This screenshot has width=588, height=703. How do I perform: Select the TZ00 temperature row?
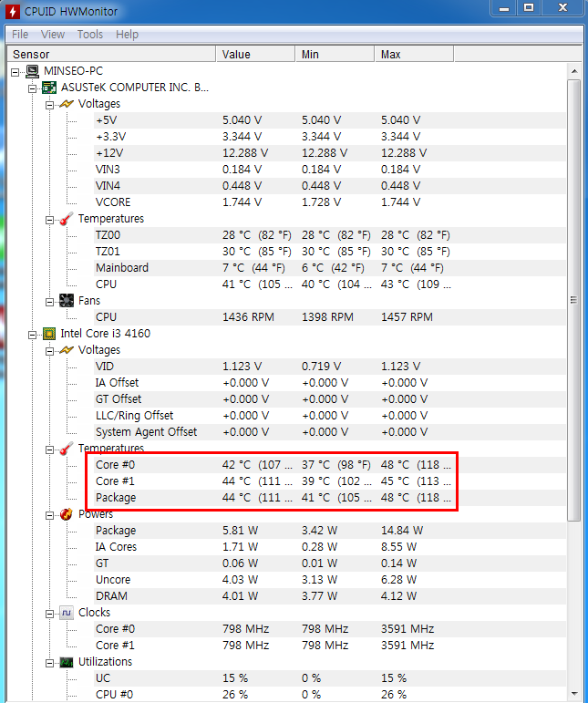pos(330,235)
